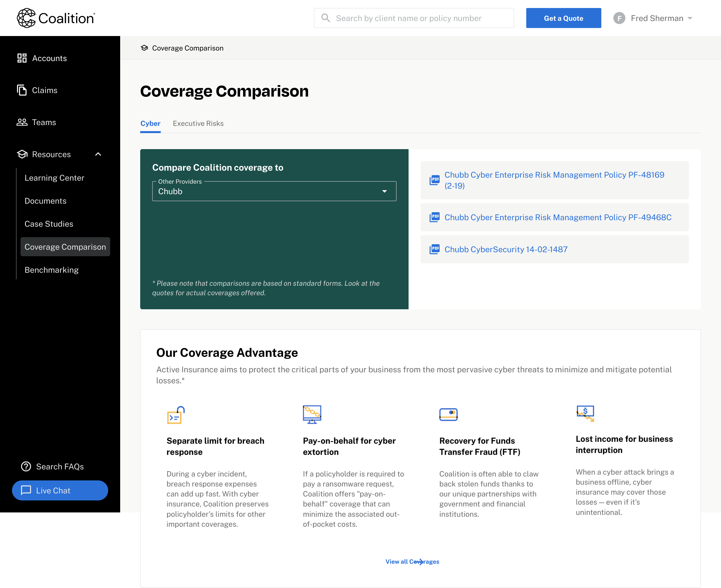Click the search magnifier icon

click(x=326, y=18)
